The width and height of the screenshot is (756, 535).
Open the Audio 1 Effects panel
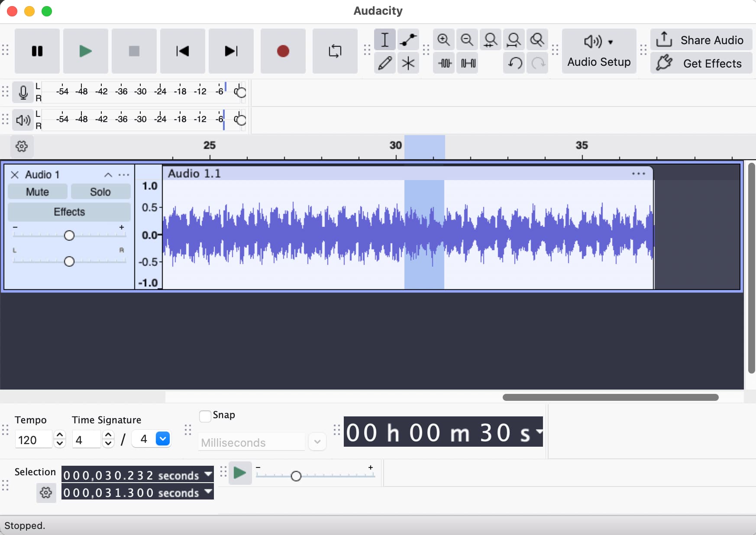69,212
